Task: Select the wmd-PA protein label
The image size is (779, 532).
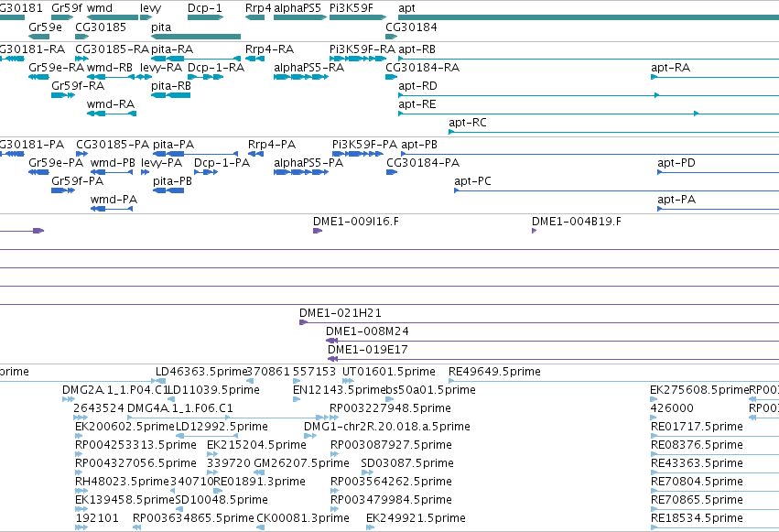Action: coord(114,200)
